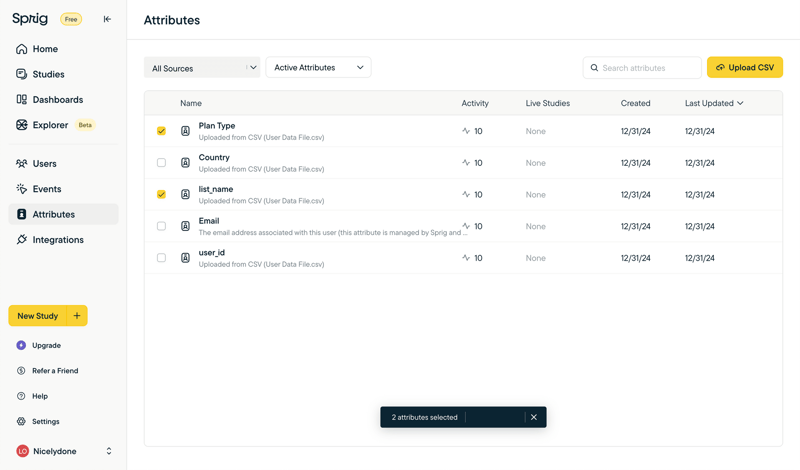Click the Integrations plug icon
Image resolution: width=800 pixels, height=470 pixels.
coord(21,239)
